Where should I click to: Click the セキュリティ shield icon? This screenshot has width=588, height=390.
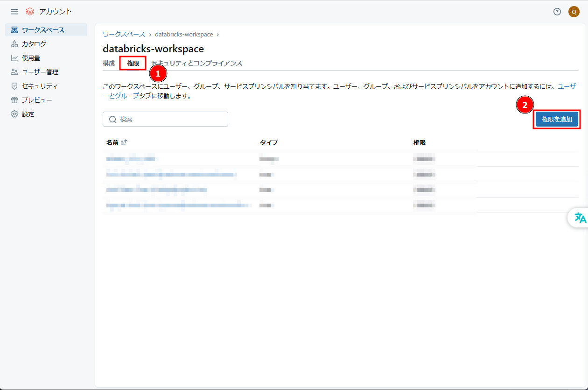(14, 86)
